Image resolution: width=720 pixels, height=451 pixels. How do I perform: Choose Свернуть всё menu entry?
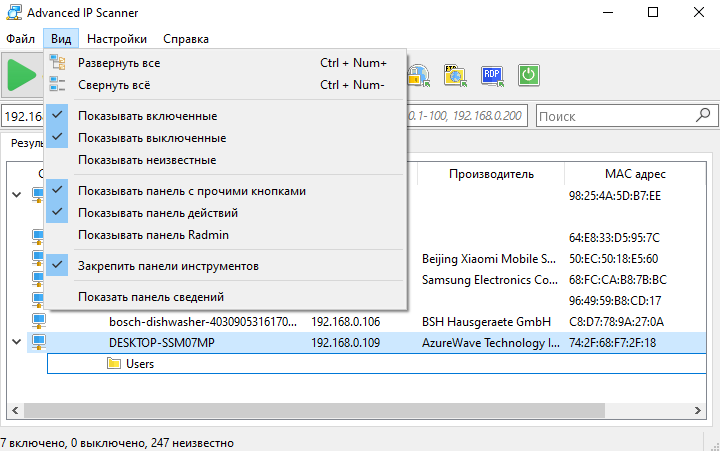[x=225, y=85]
